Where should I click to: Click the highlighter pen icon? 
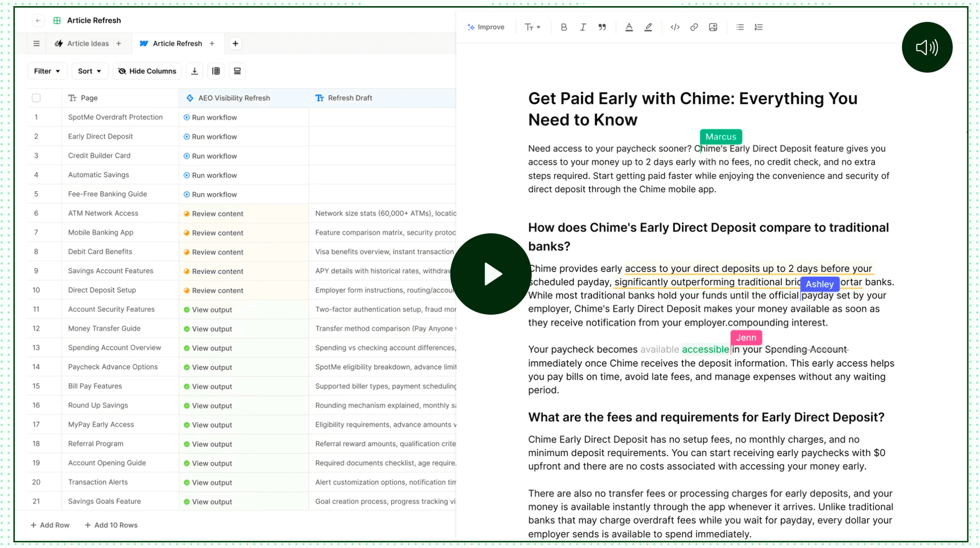(648, 27)
